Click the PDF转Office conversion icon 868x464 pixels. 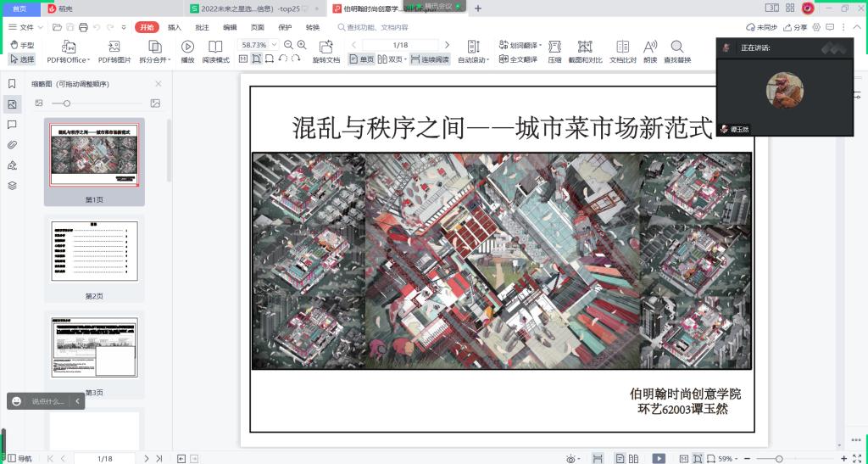(68, 47)
